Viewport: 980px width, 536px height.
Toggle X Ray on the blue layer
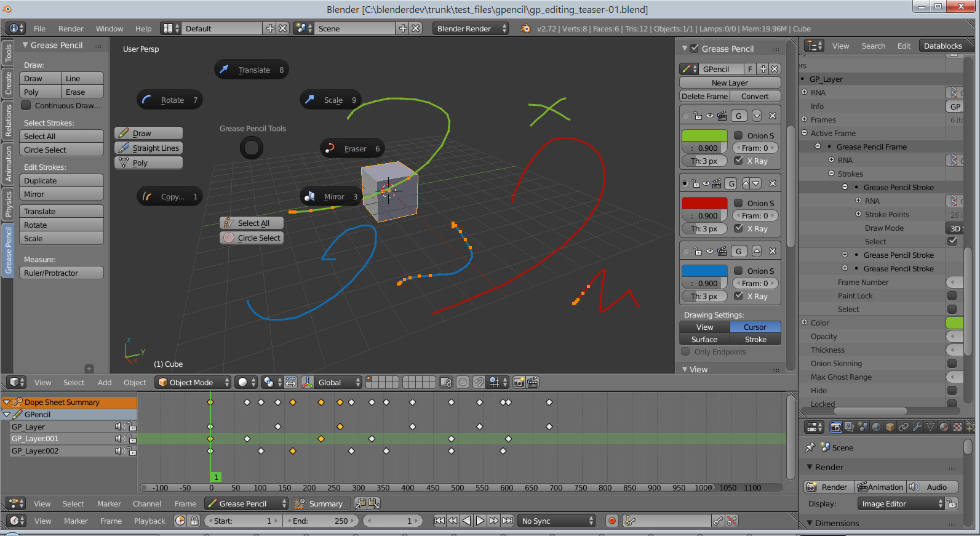pos(738,296)
